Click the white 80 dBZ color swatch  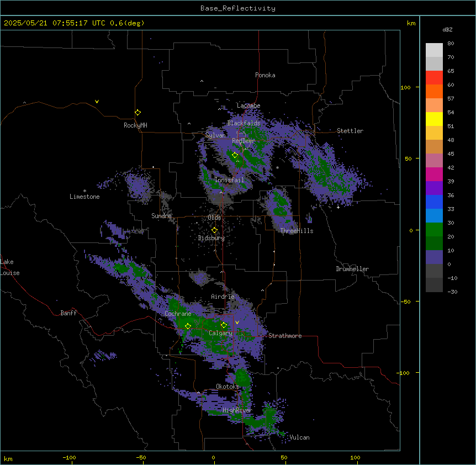(434, 50)
